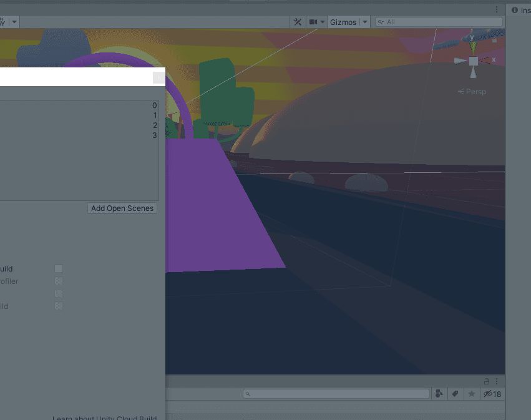Tick the Scripts Only Build checkbox
Image resolution: width=531 pixels, height=420 pixels.
pyautogui.click(x=59, y=306)
